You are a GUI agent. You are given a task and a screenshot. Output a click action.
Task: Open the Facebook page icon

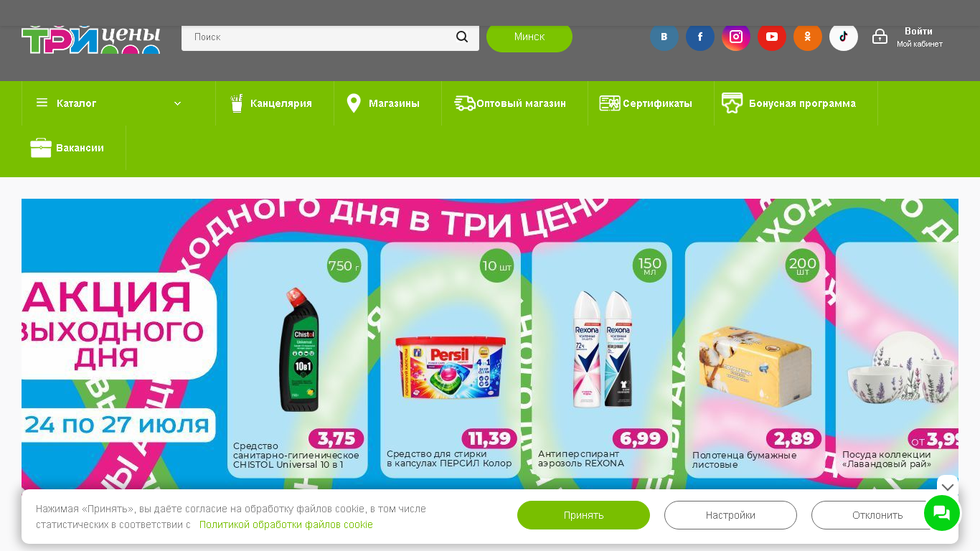700,37
